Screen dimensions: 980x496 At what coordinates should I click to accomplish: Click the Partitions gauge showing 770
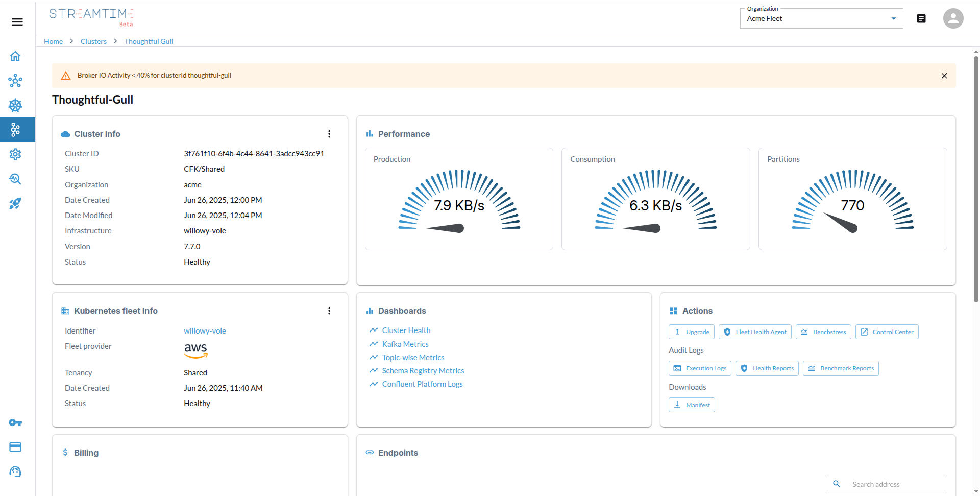(852, 199)
